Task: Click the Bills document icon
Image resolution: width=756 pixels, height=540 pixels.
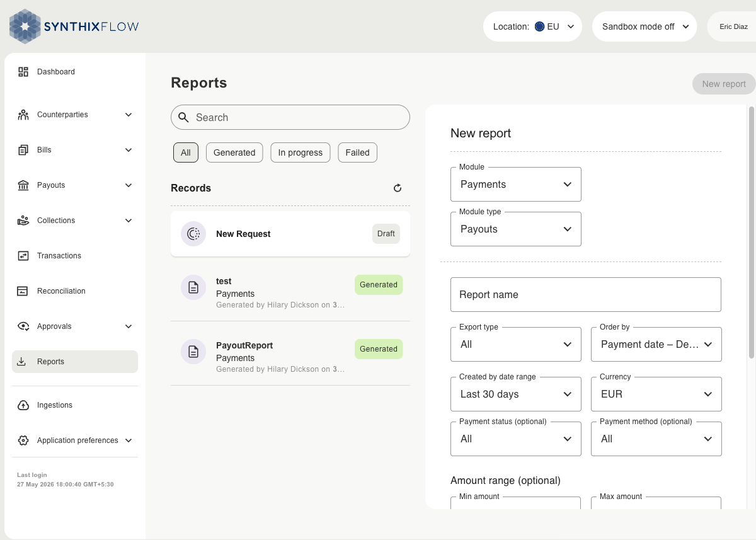Action: coord(23,150)
